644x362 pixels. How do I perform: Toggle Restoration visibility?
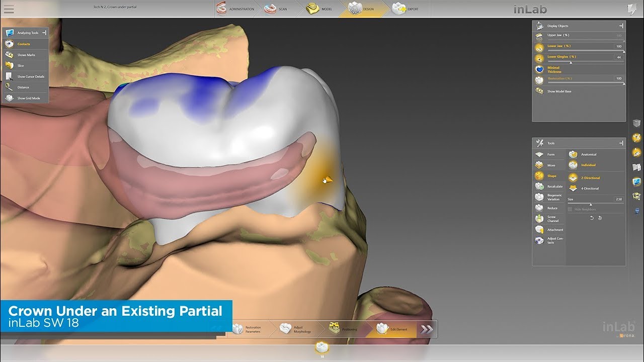(x=539, y=80)
